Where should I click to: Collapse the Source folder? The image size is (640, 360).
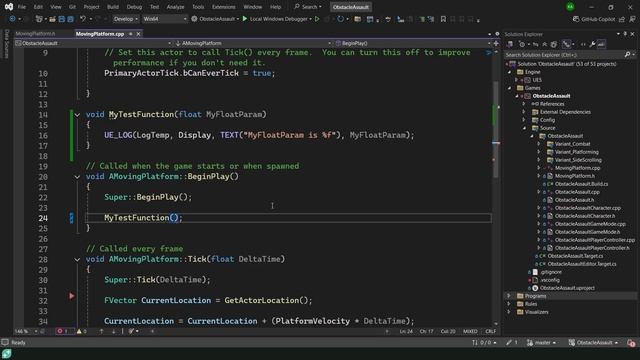pyautogui.click(x=524, y=128)
